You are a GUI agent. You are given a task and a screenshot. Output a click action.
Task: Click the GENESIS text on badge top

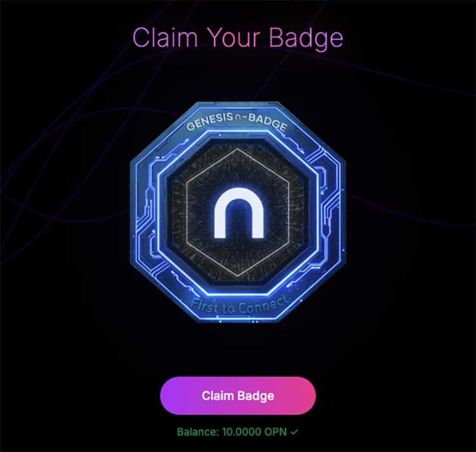209,122
